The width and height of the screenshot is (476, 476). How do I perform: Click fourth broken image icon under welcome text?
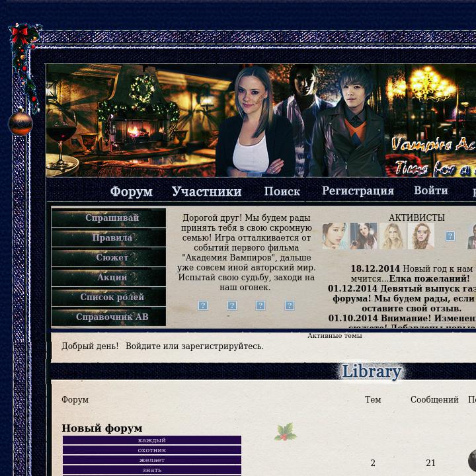point(290,305)
